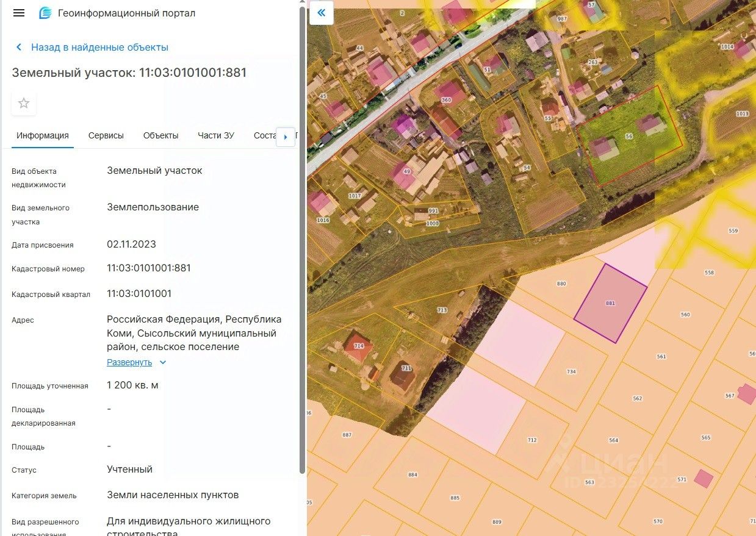Image resolution: width=756 pixels, height=536 pixels.
Task: Select the status value Учтенный
Action: (129, 469)
